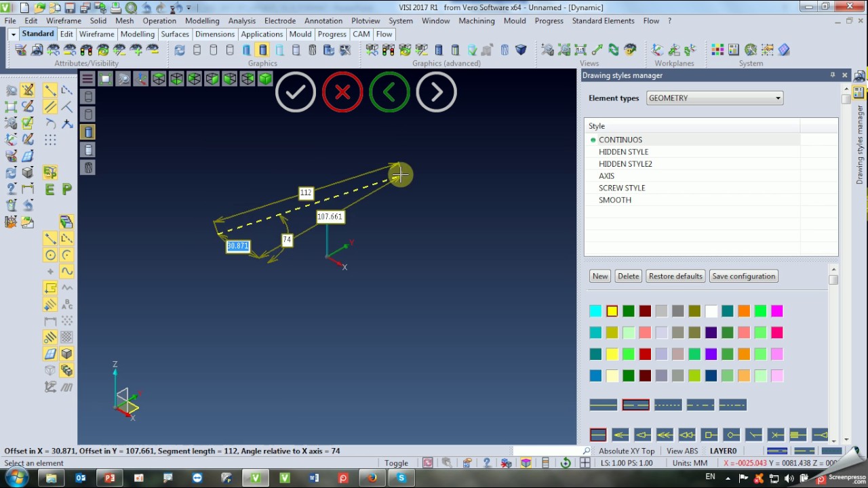This screenshot has height=488, width=868.
Task: Click the Toggle control in status bar
Action: tap(396, 463)
